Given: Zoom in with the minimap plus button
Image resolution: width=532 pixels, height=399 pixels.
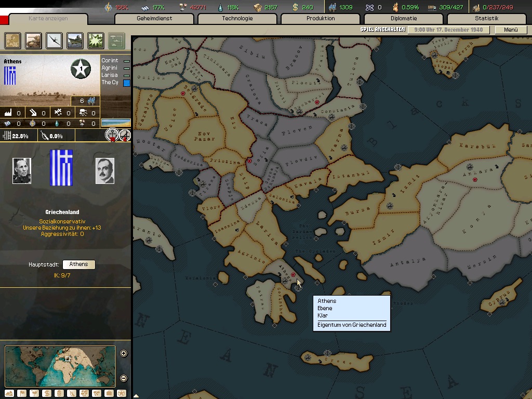Looking at the screenshot, I should click(124, 354).
